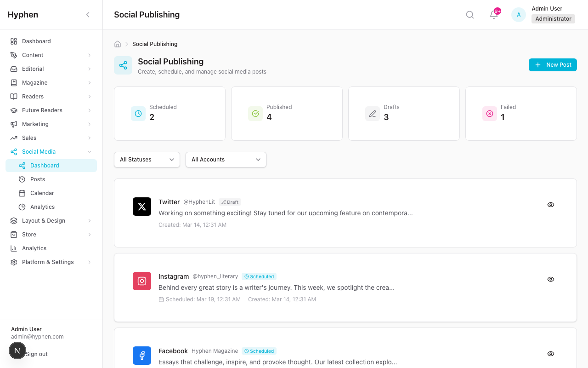Click the New Post button
Screen dimensions: 588x368
[x=553, y=65]
